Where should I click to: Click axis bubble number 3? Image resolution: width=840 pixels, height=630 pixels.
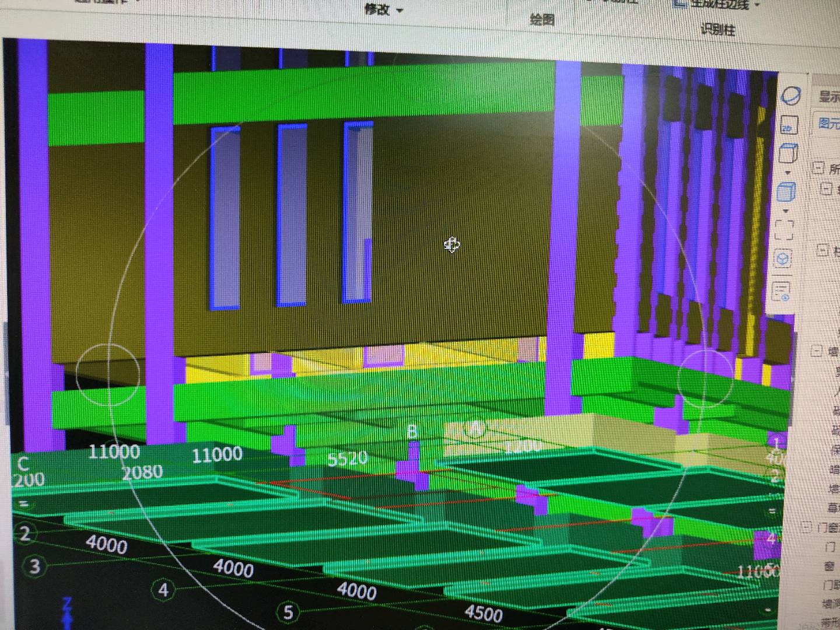pyautogui.click(x=34, y=566)
